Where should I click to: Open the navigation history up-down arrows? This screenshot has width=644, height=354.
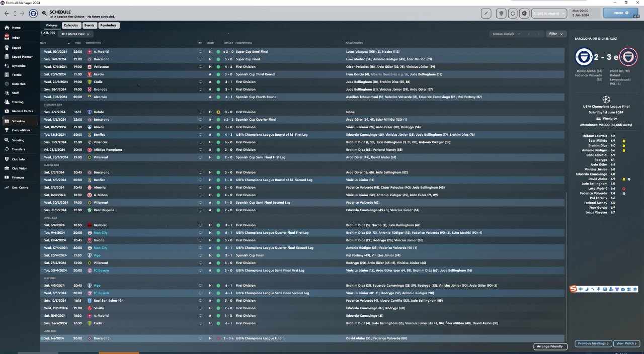15,13
